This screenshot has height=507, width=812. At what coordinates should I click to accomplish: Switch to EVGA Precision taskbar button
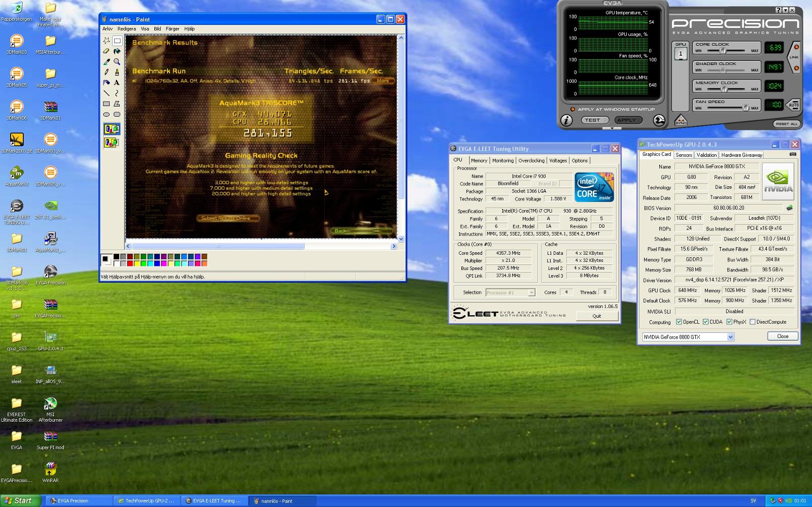(x=79, y=500)
